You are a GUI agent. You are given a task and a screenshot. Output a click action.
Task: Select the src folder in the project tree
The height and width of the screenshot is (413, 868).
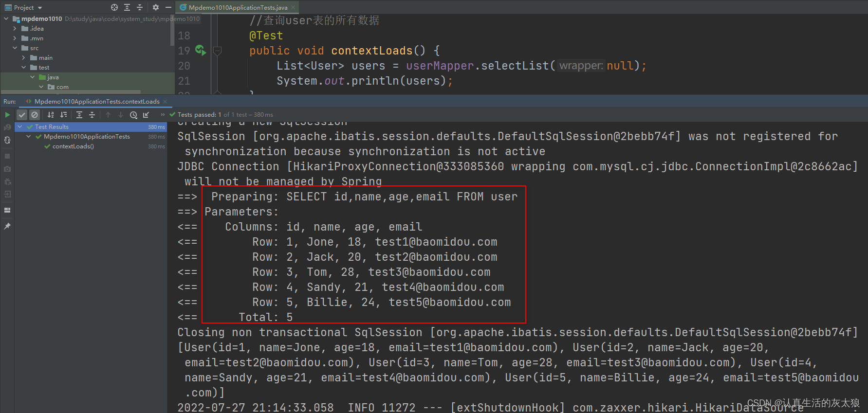[x=34, y=48]
